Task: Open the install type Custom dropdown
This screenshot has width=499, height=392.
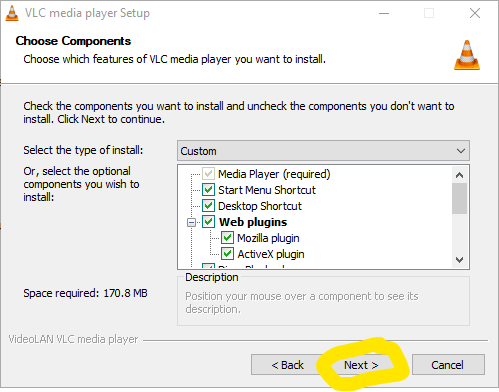Action: 323,151
